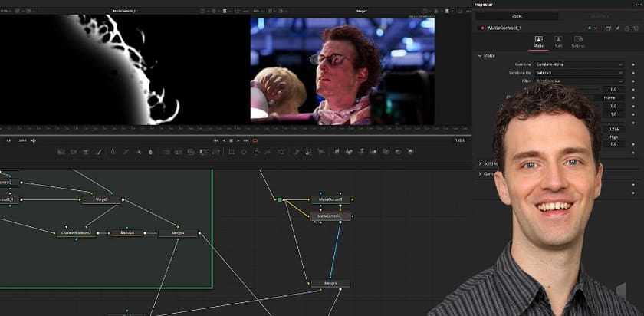This screenshot has height=316, width=644.
Task: Toggle keyframe diamond for Combine parameter
Action: point(633,64)
